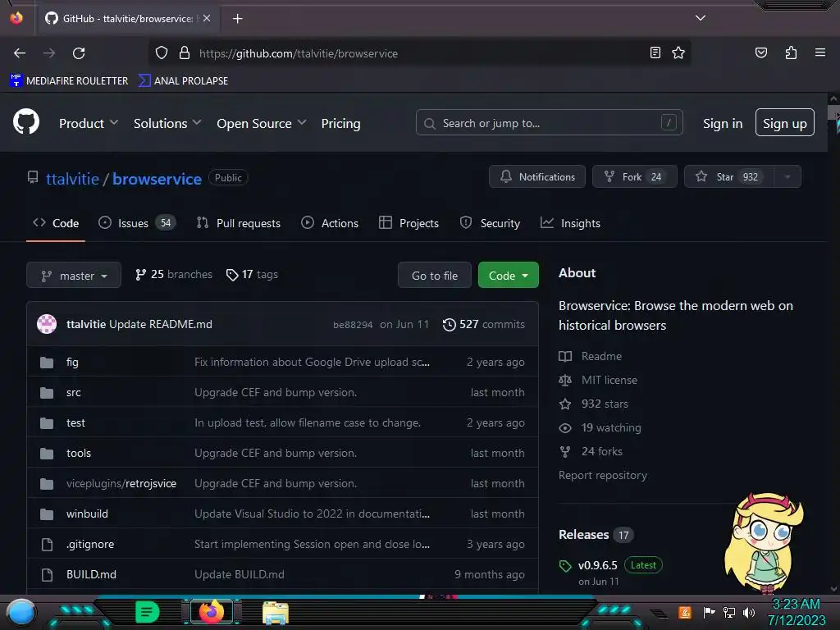Open the green notes app in taskbar

click(x=147, y=612)
